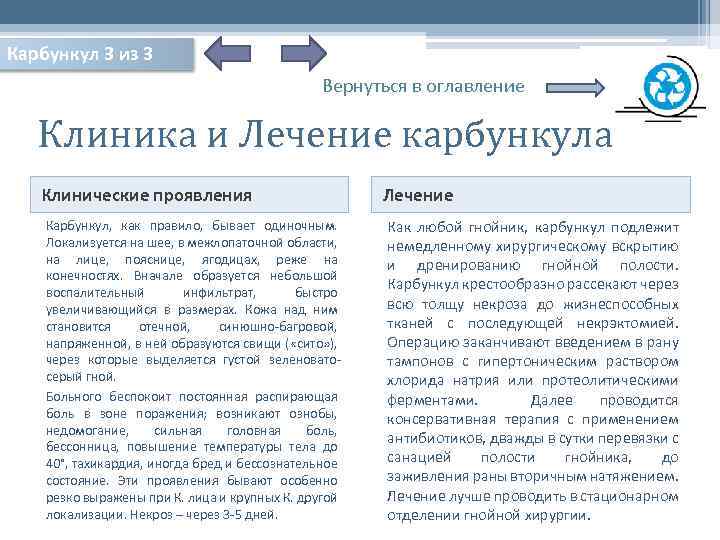Advance with the right-pointing big arrow
The height and width of the screenshot is (540, 720).
[304, 54]
